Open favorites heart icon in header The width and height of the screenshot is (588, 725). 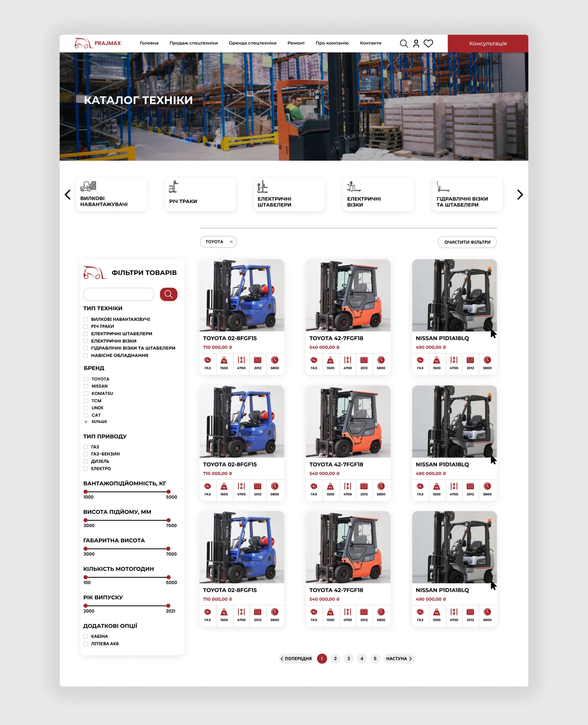pyautogui.click(x=428, y=43)
